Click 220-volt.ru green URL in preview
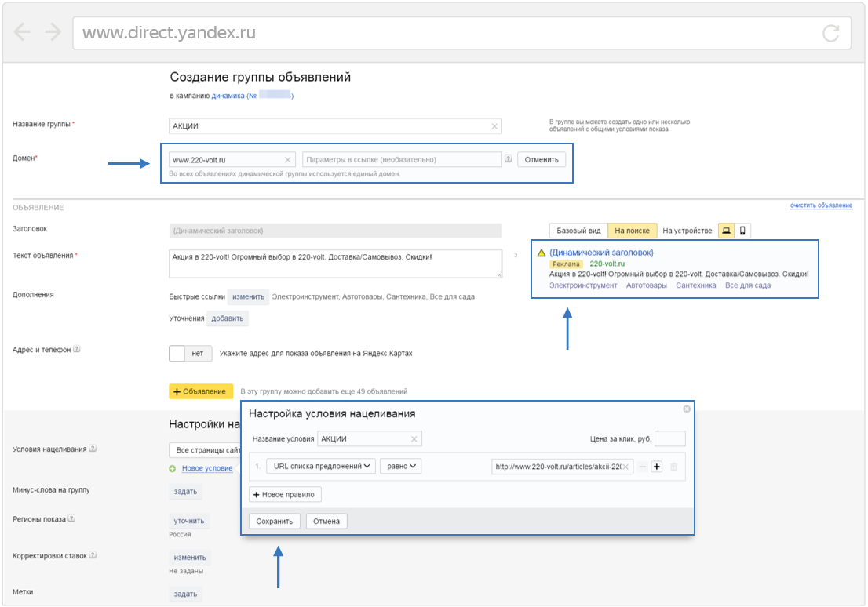The image size is (868, 607). (x=607, y=264)
